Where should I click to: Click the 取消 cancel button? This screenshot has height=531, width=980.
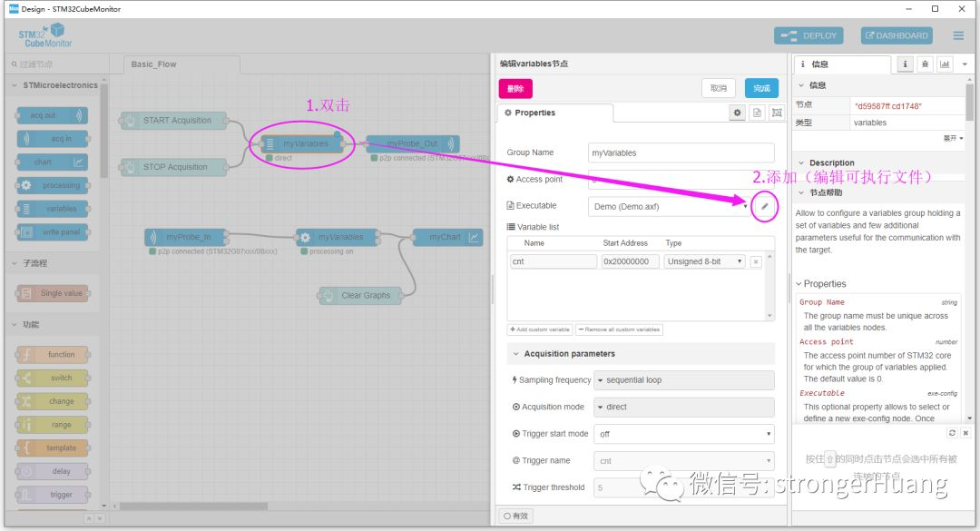[718, 88]
